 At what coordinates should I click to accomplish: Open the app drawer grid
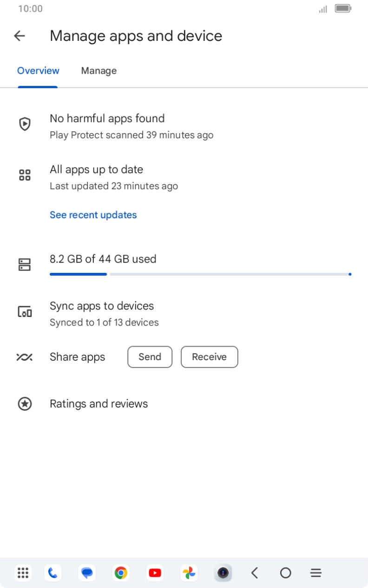click(x=23, y=573)
